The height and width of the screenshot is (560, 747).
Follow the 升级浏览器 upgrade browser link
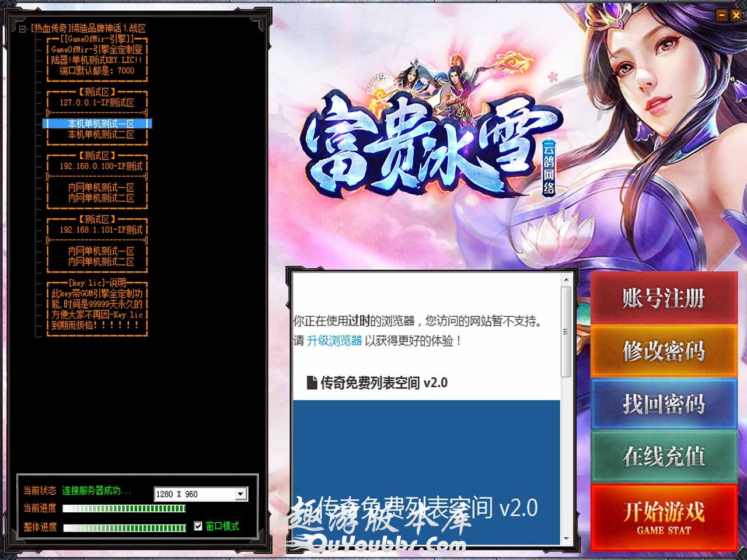click(x=334, y=341)
